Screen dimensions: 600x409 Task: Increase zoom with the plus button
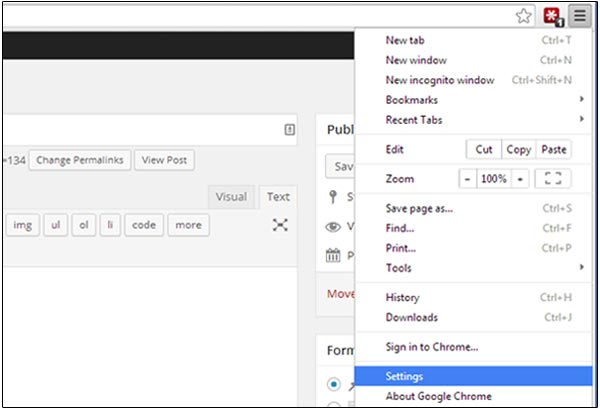coord(520,179)
